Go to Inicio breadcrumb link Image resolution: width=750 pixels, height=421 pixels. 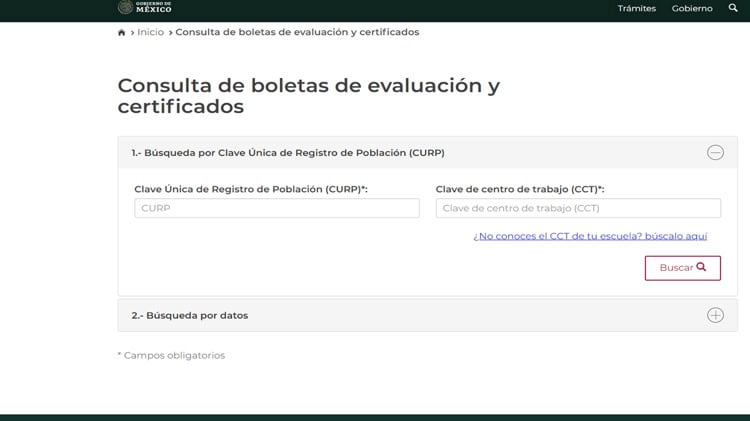point(150,32)
